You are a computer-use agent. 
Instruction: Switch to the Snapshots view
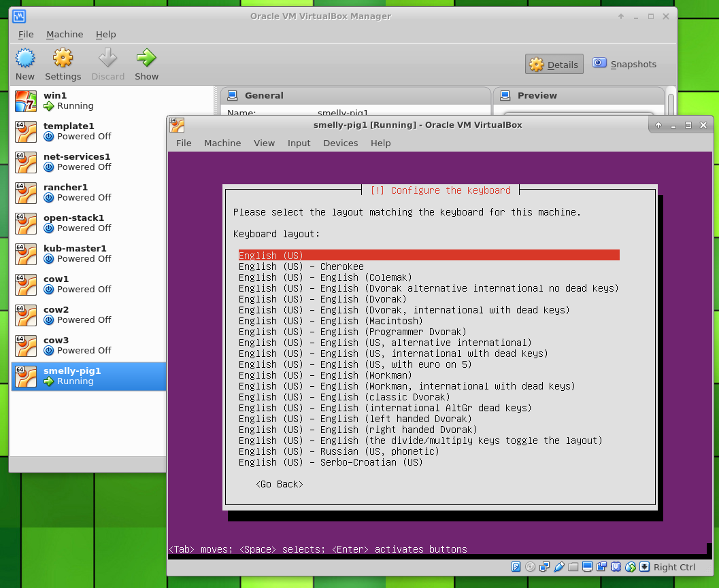pos(624,64)
